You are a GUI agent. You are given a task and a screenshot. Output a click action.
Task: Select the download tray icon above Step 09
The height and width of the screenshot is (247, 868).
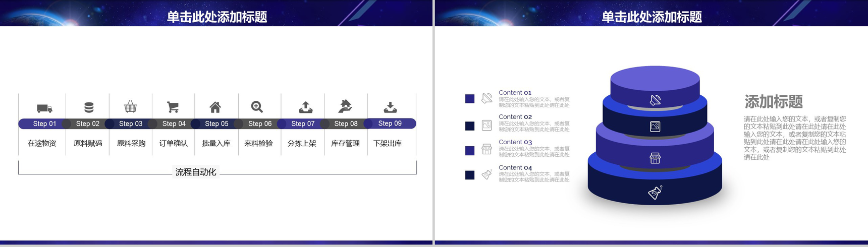click(390, 107)
